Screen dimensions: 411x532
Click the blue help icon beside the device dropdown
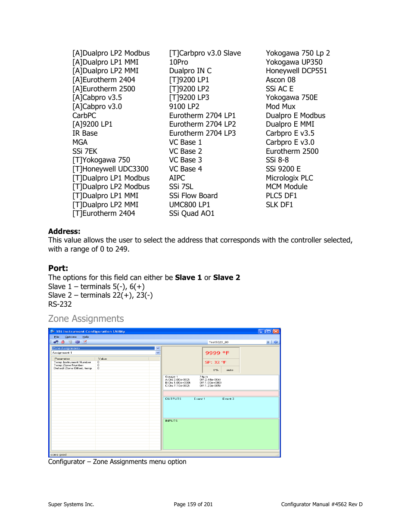tap(276, 342)
